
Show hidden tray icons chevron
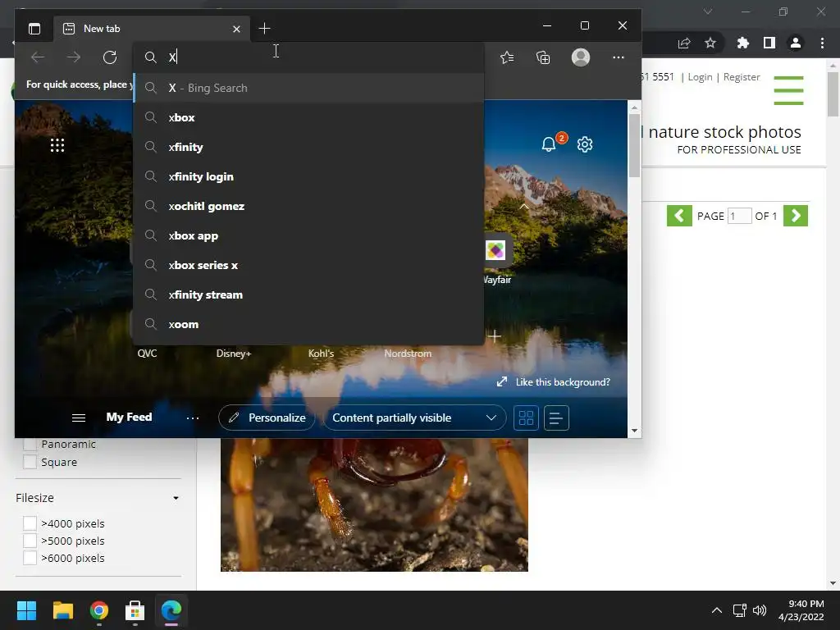click(716, 610)
